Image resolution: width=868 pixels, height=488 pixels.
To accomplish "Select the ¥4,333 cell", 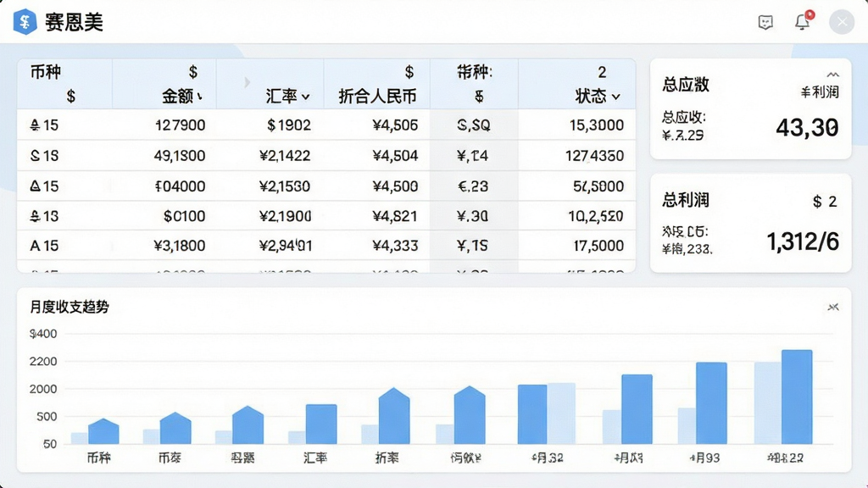I will (395, 246).
